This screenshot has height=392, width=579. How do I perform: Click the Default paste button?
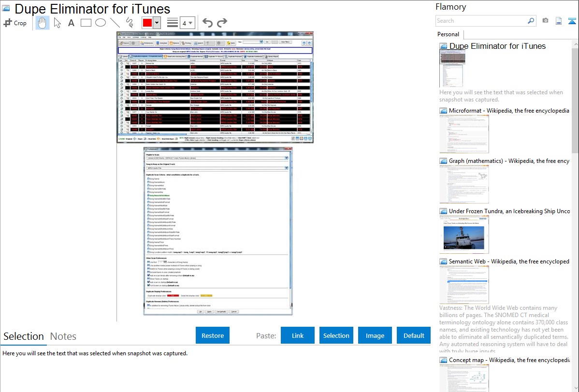414,335
